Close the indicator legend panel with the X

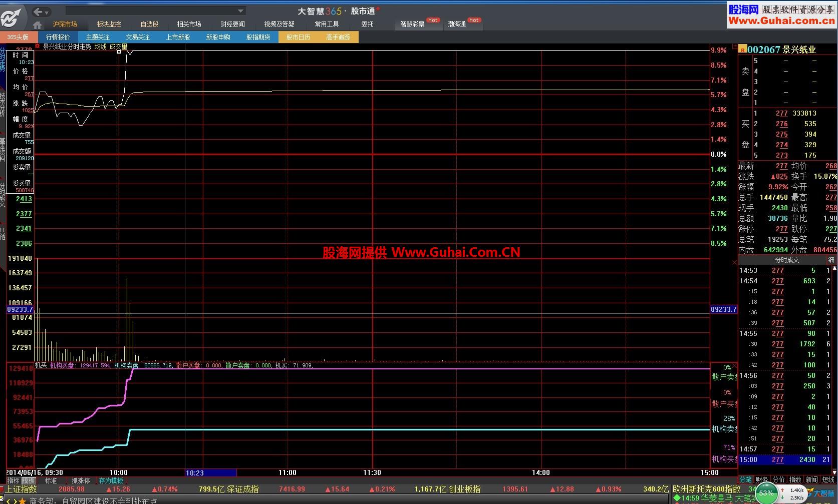734,366
